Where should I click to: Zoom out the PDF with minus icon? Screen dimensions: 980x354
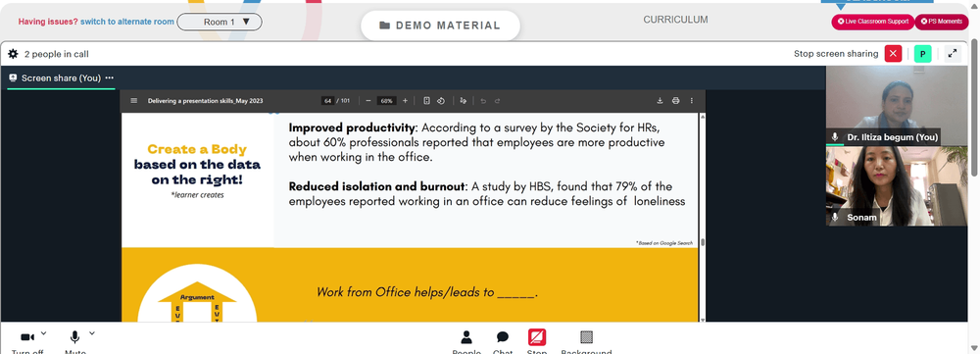pos(368,101)
